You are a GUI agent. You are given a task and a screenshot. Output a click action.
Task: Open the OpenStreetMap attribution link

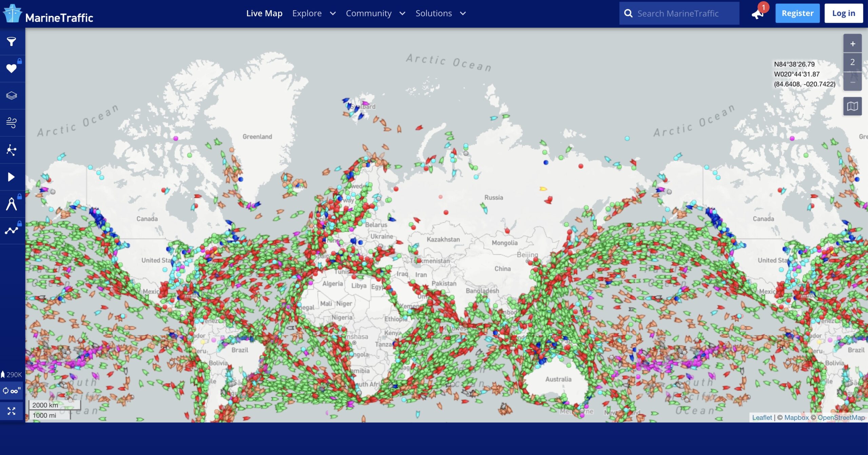[841, 418]
